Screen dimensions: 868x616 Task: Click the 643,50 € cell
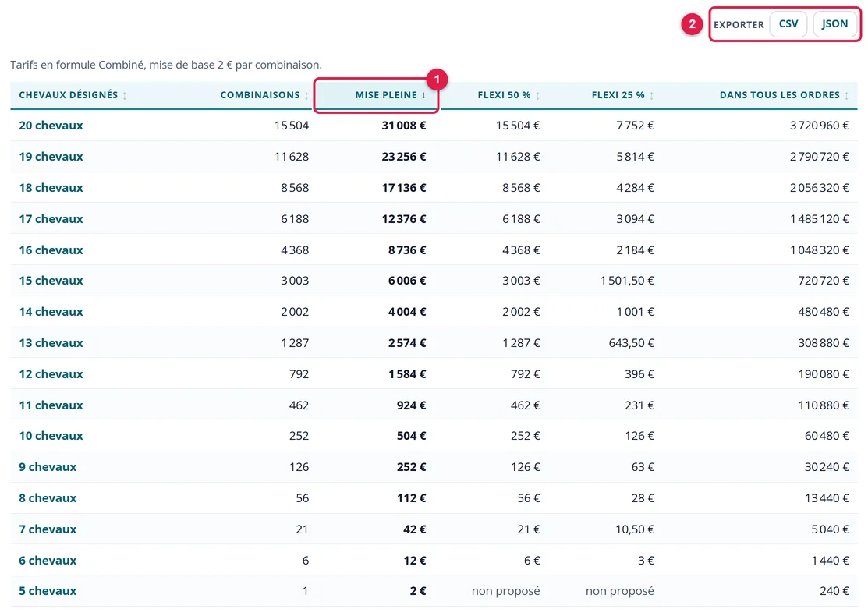[631, 343]
